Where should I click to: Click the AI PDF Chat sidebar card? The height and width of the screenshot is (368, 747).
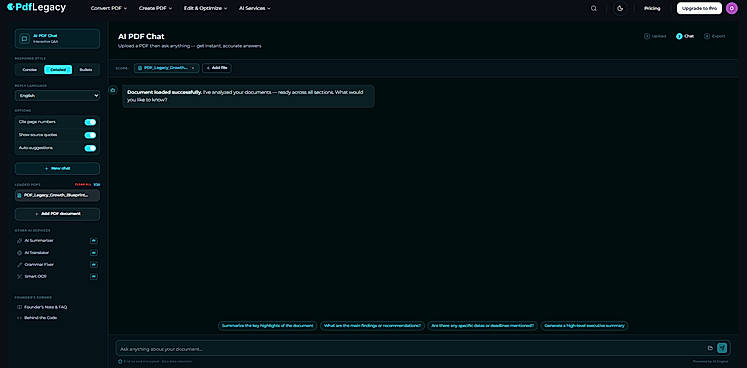(57, 39)
